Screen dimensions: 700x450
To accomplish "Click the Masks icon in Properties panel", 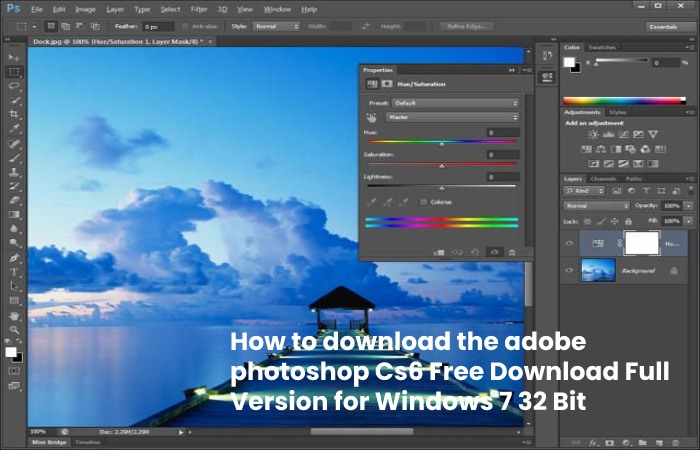I will pos(387,84).
